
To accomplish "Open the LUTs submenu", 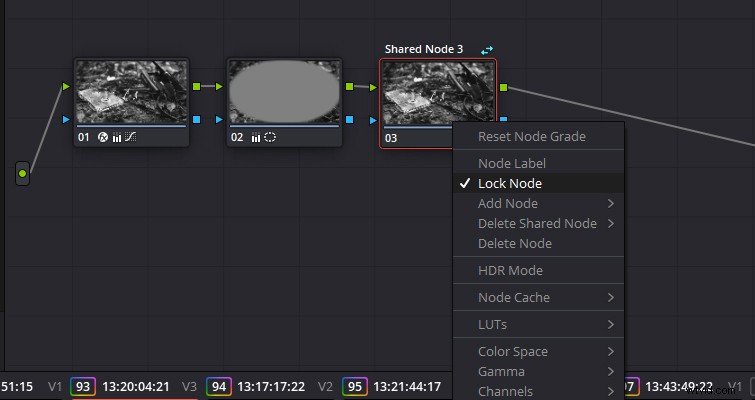I will click(x=538, y=324).
